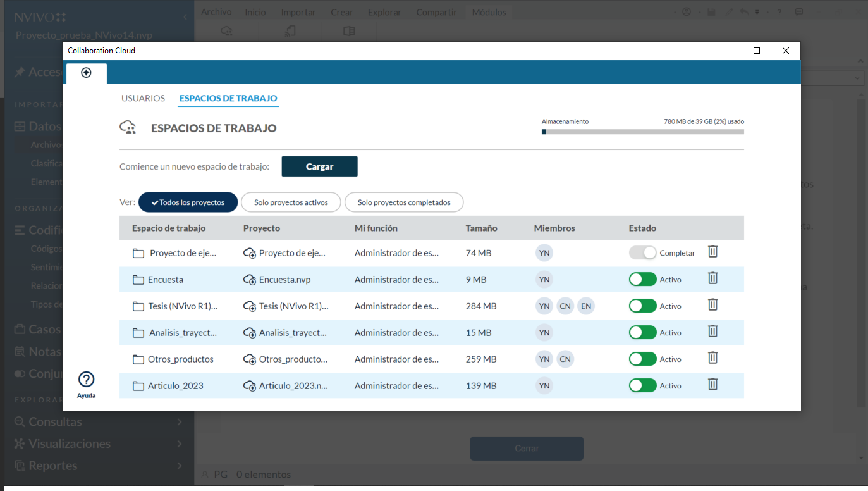This screenshot has width=868, height=491.
Task: Toggle the Otros_productos Activo switch
Action: pyautogui.click(x=643, y=359)
